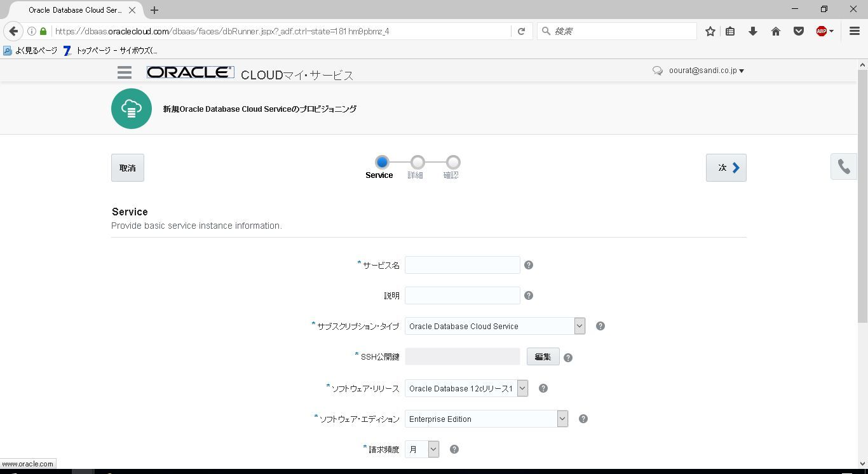Close the Oracle Database Cloud Service browser tab

coord(132,10)
